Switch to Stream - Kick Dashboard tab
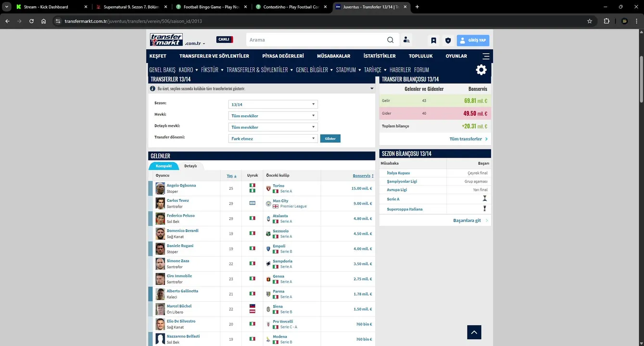 pos(52,7)
